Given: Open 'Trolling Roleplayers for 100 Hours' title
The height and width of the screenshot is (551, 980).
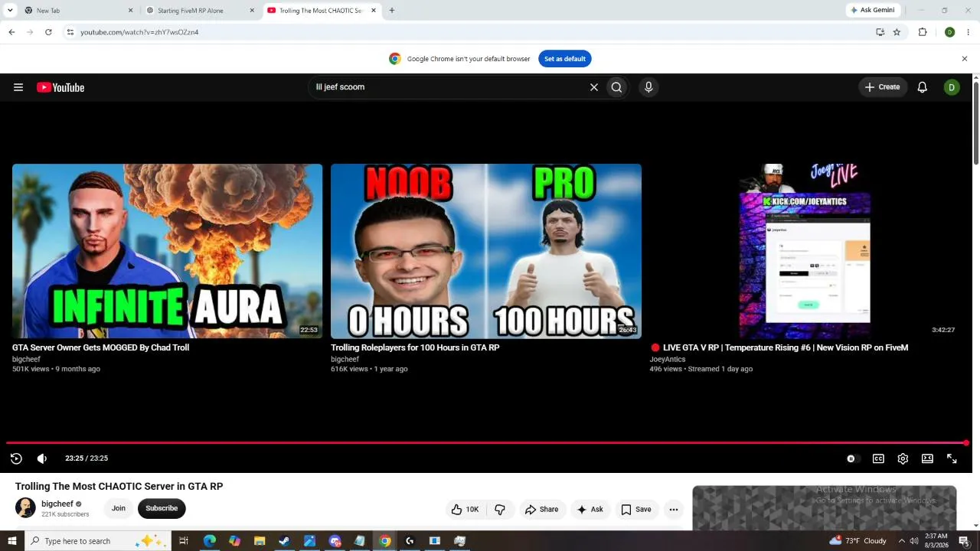Looking at the screenshot, I should (x=415, y=347).
